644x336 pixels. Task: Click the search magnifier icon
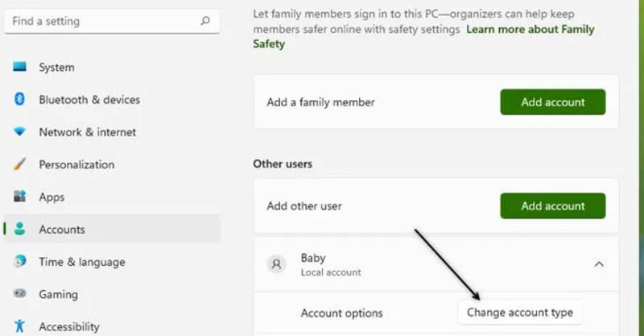tap(205, 21)
